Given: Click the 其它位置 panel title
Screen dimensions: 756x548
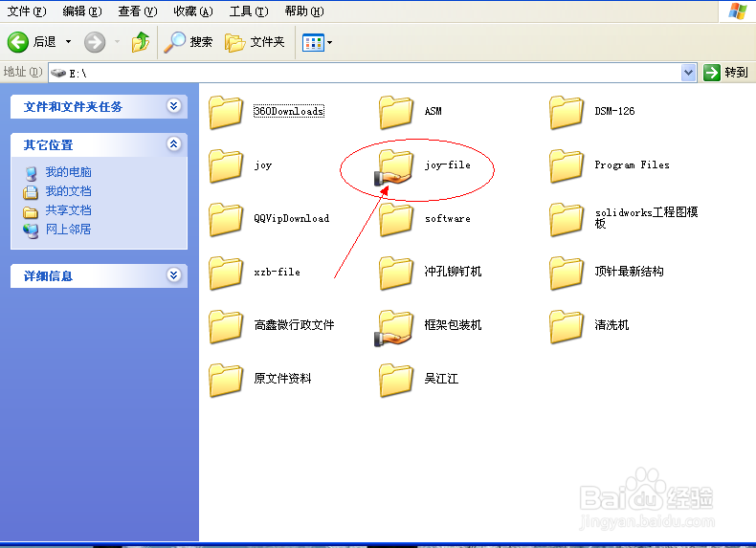Looking at the screenshot, I should click(x=48, y=144).
